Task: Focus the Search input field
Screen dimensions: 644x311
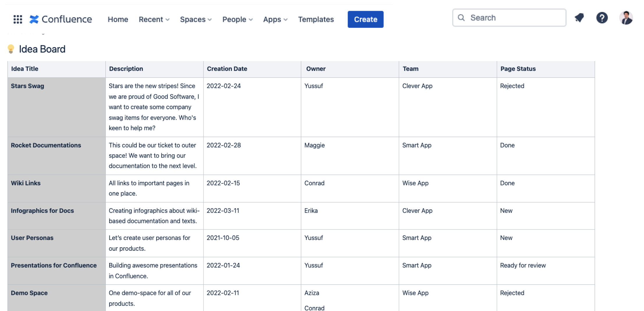Action: [509, 18]
